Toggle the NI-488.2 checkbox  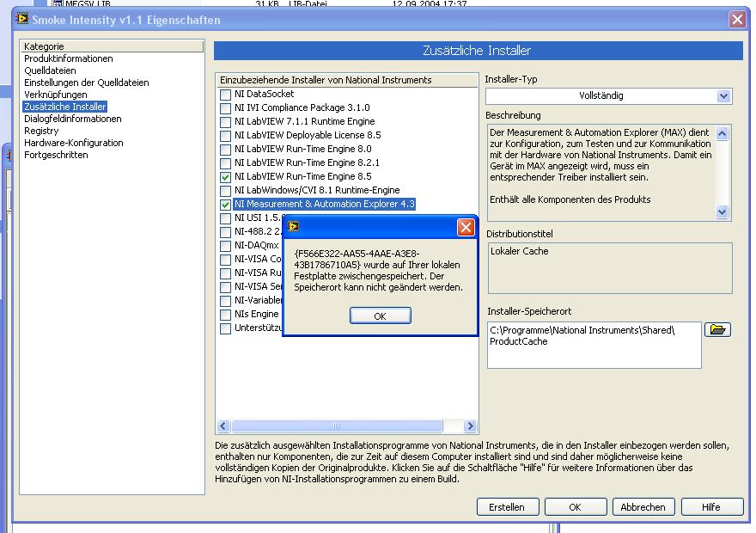pyautogui.click(x=225, y=232)
